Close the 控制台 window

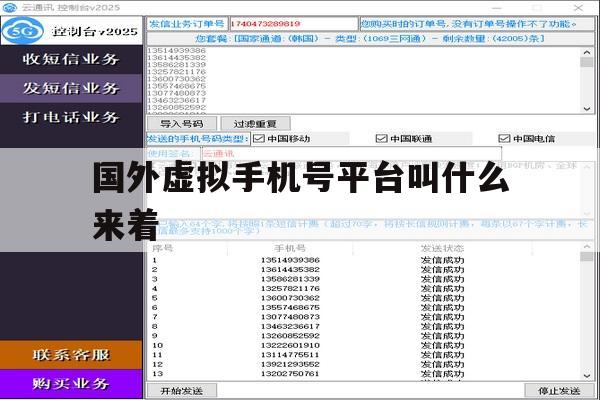[579, 7]
